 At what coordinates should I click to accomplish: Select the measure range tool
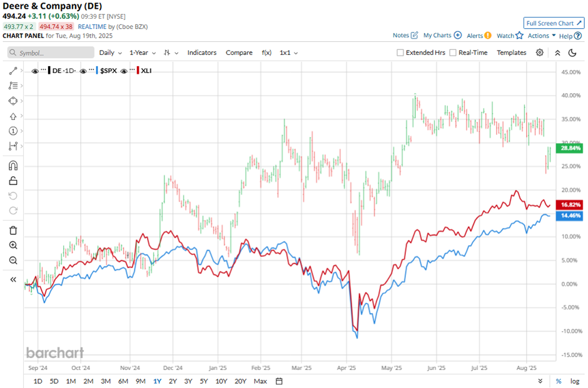(13, 146)
